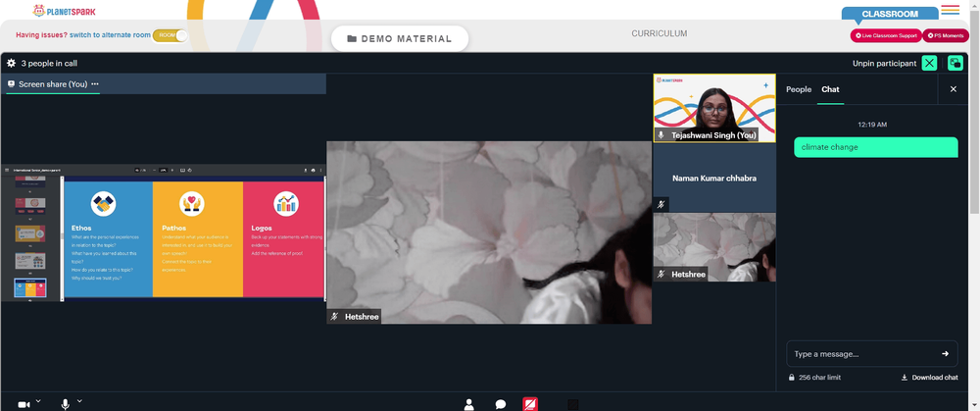Click '256 char limit' label
The image size is (980, 411).
[819, 378]
